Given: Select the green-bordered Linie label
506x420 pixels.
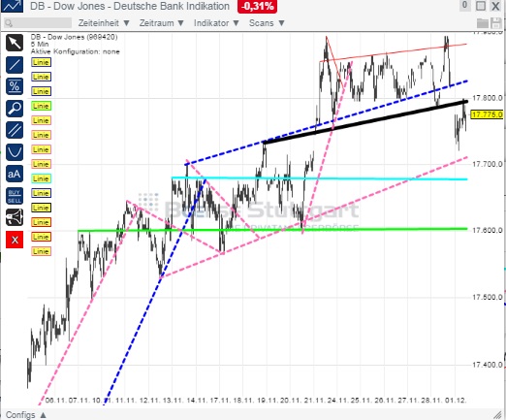Looking at the screenshot, I should 41,106.
